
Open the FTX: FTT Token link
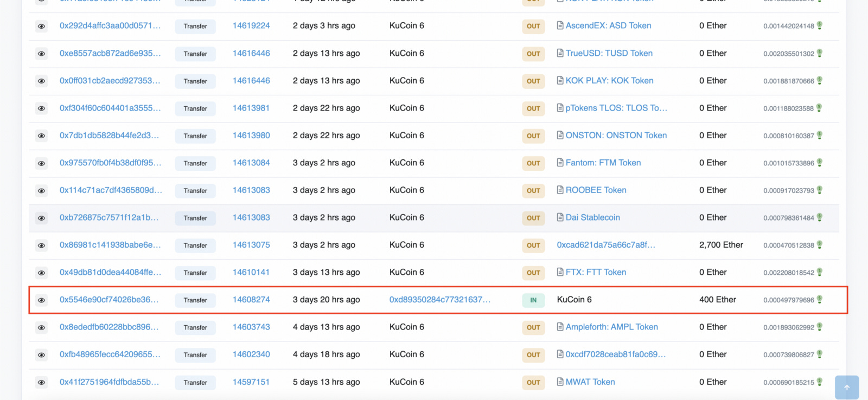tap(596, 272)
